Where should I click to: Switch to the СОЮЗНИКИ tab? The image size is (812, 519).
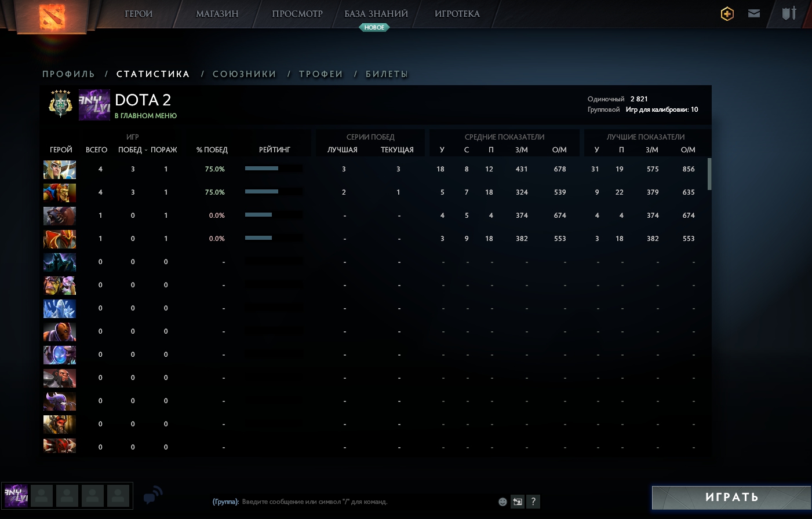coord(245,74)
